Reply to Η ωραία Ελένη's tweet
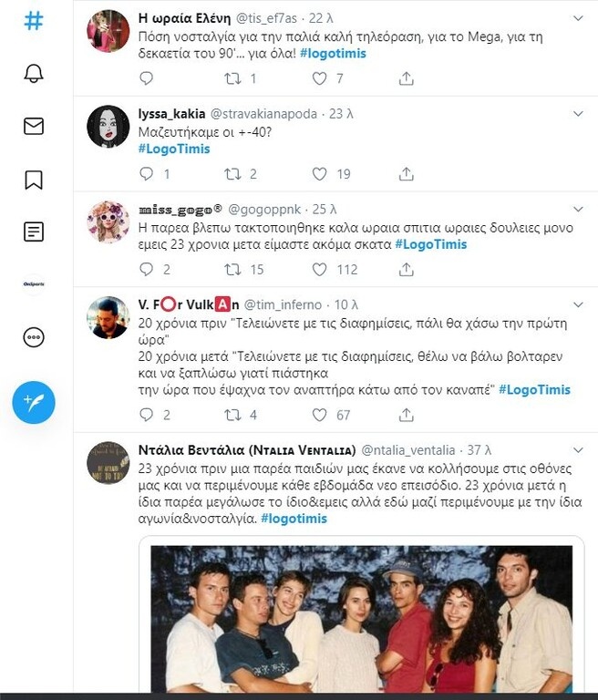598x700 pixels. click(147, 79)
